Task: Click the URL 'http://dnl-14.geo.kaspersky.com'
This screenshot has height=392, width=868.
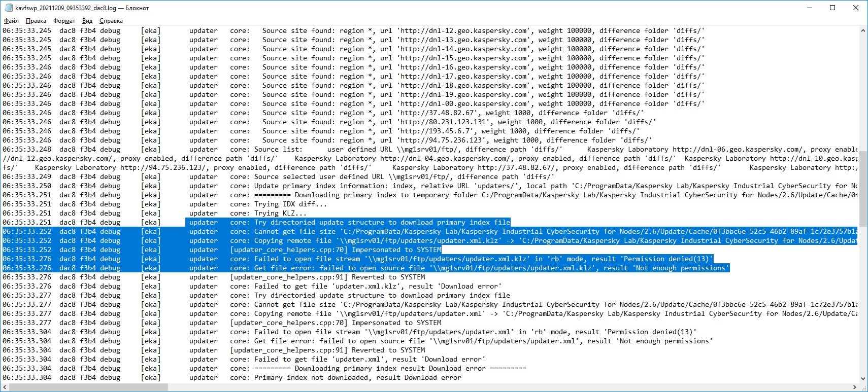Action: [x=463, y=49]
